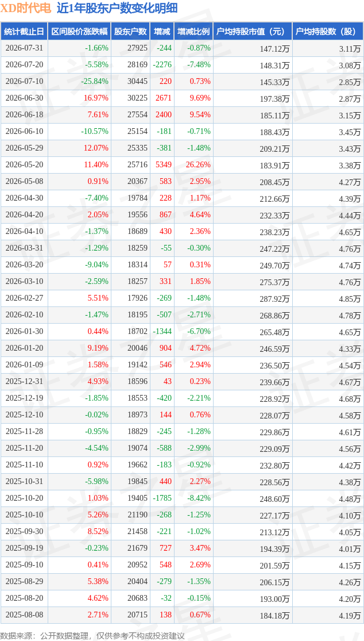Click the 股东户数 column header
The height and width of the screenshot is (641, 364).
click(130, 31)
